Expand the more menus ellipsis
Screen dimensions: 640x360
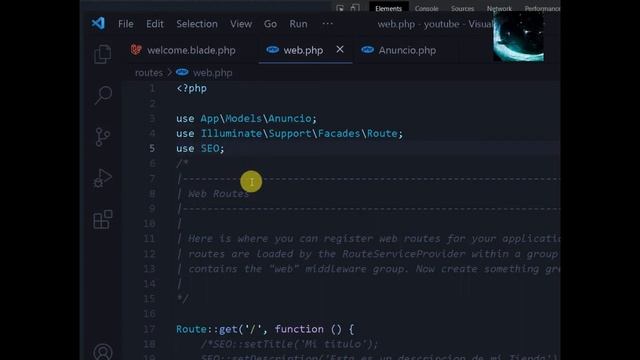pos(327,24)
